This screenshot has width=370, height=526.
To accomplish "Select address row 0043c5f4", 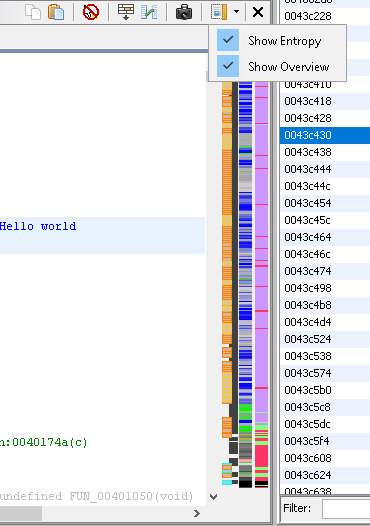I will [x=325, y=441].
